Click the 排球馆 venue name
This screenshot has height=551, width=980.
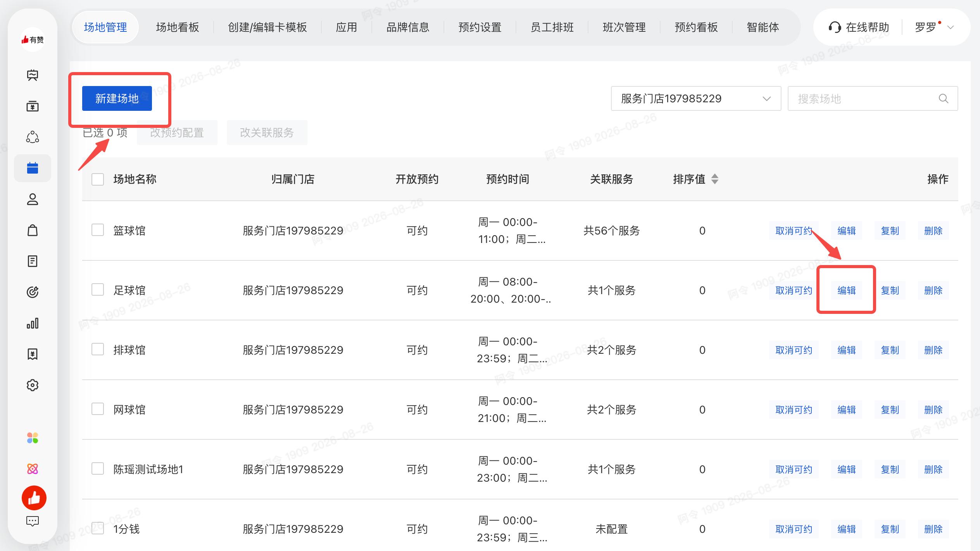click(x=129, y=350)
